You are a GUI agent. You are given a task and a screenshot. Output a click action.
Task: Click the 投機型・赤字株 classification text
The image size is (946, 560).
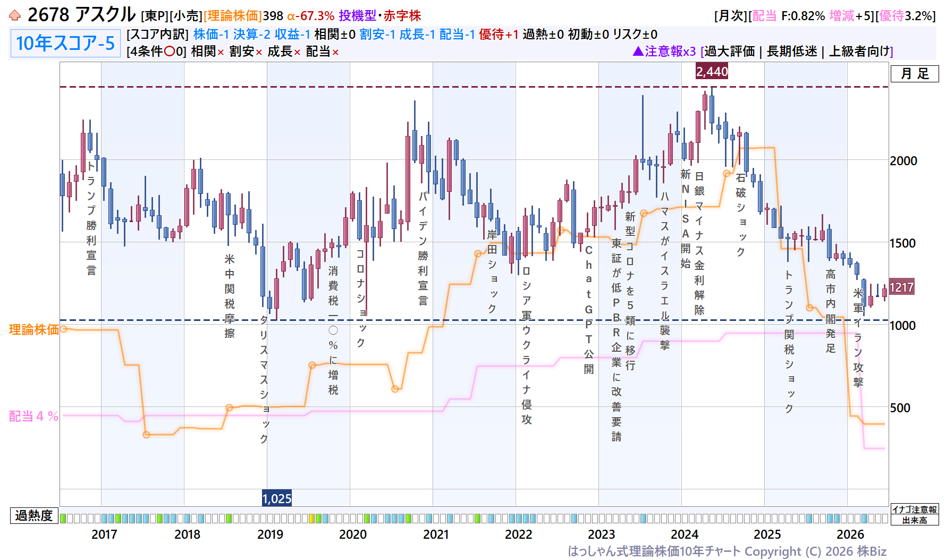point(380,16)
